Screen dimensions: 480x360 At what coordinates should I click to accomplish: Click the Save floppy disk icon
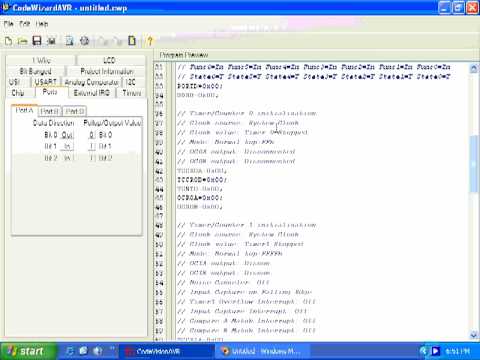tap(37, 41)
